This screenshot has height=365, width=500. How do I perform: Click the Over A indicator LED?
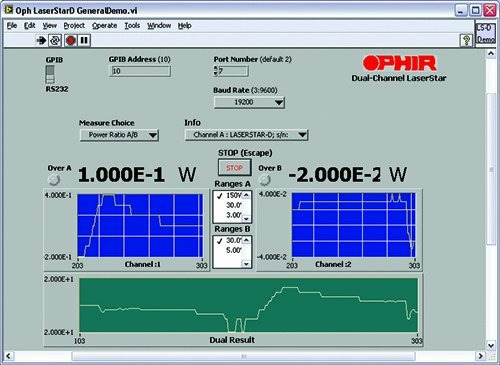pos(53,180)
